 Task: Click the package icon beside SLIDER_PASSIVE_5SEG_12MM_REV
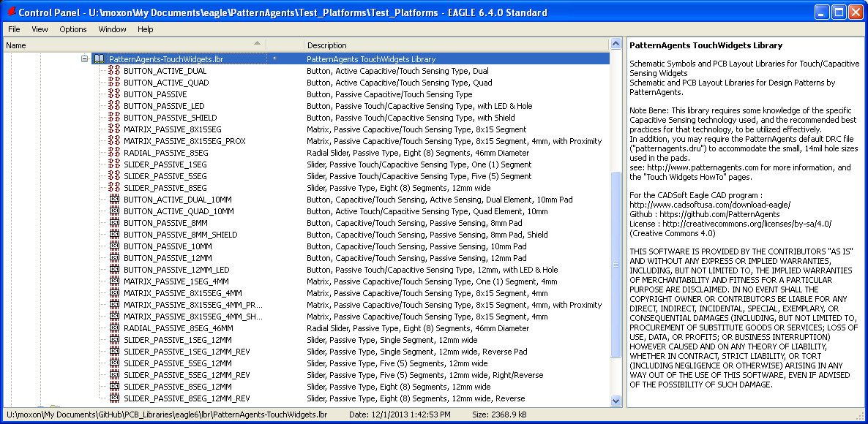pos(114,375)
